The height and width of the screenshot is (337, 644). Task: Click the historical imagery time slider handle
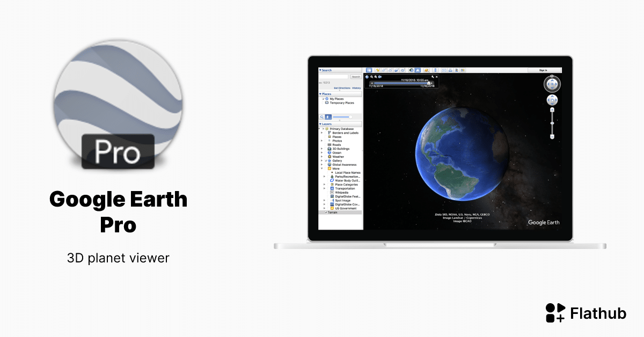click(429, 83)
